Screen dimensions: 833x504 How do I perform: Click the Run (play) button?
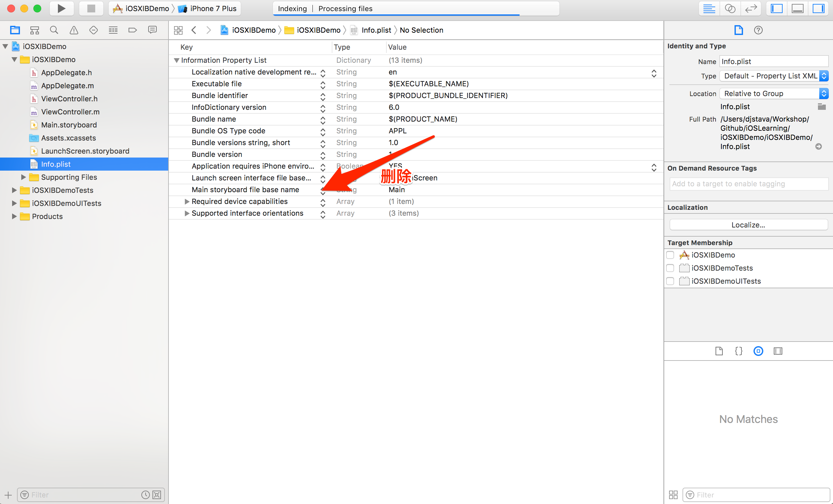pyautogui.click(x=61, y=8)
